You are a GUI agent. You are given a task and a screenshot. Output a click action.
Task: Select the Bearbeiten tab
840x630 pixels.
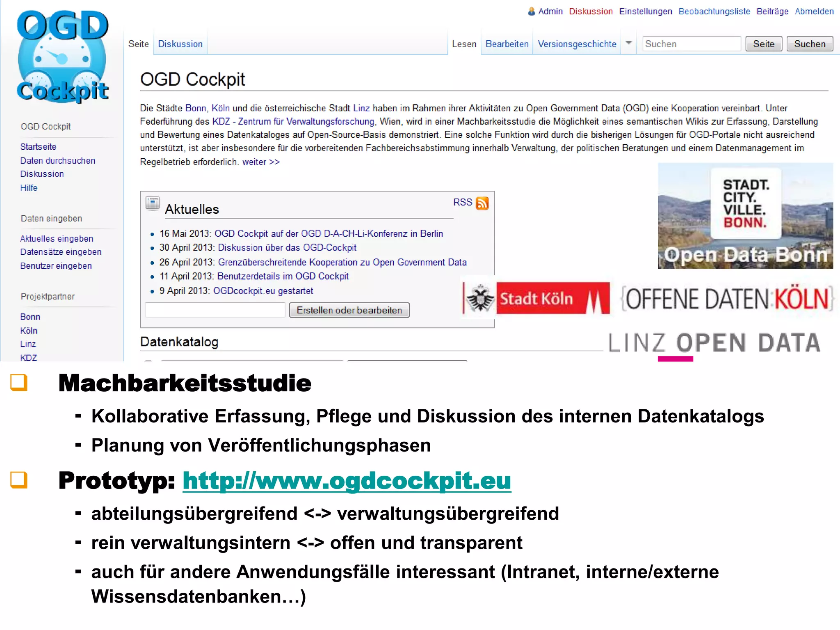click(507, 44)
